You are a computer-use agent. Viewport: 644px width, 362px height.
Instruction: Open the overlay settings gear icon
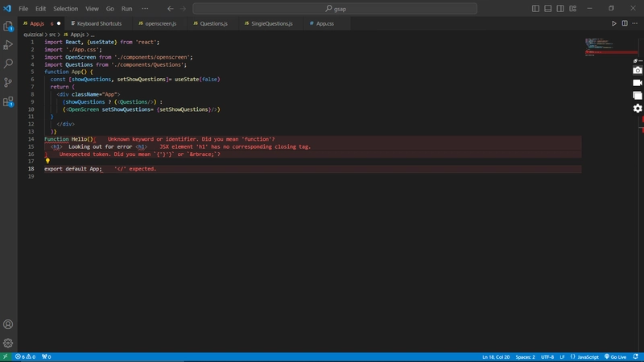tap(638, 109)
